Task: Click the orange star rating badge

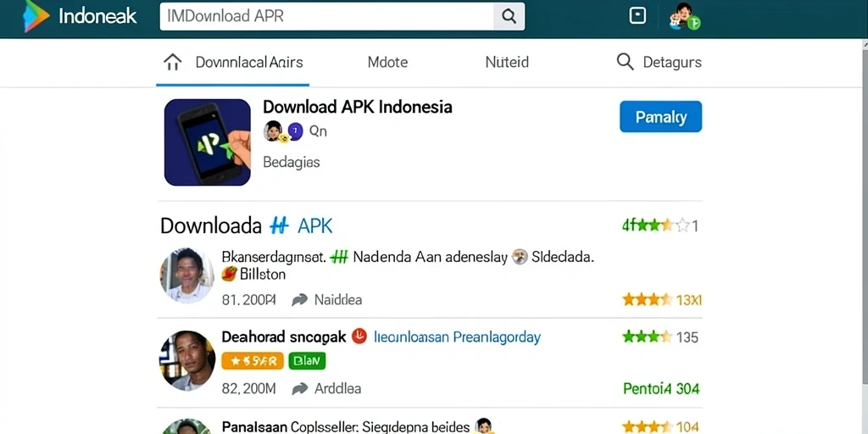Action: [x=253, y=361]
